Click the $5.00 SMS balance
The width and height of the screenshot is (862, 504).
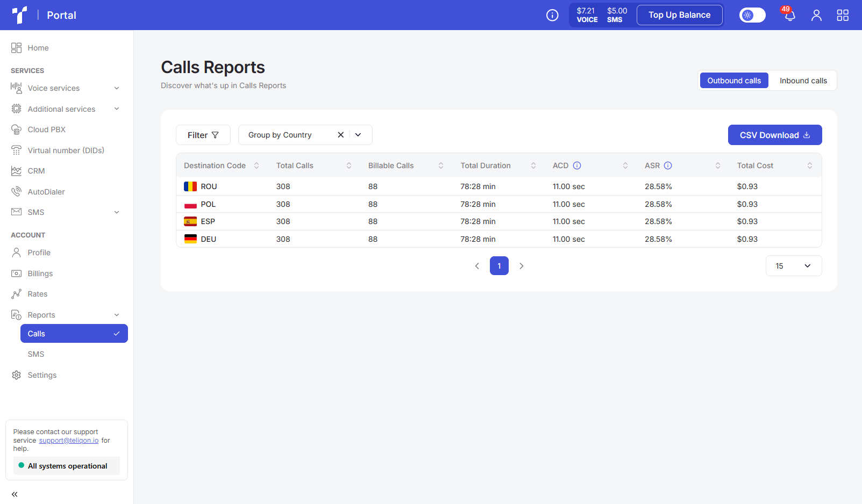(617, 15)
